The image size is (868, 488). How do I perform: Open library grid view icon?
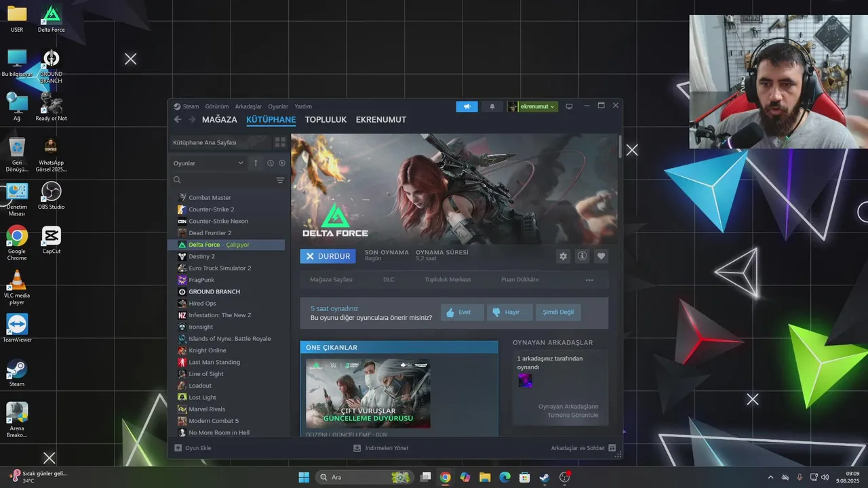point(280,142)
